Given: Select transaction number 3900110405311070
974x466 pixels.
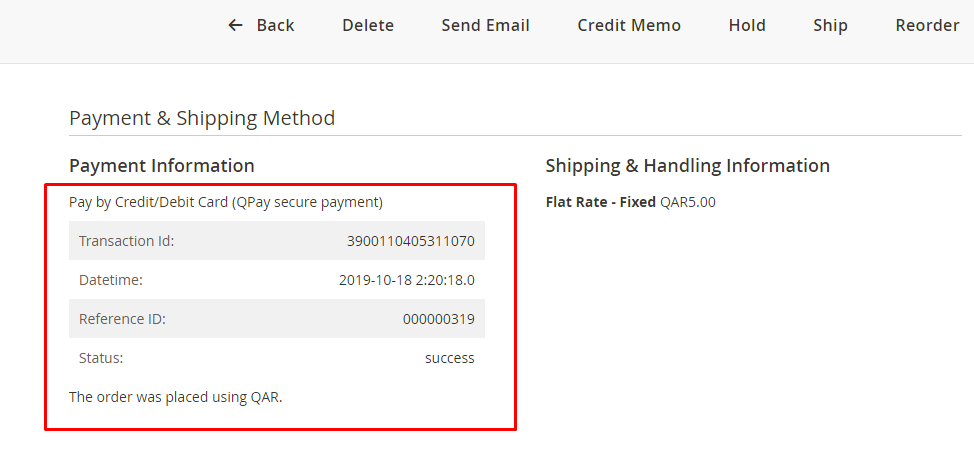Looking at the screenshot, I should (410, 241).
